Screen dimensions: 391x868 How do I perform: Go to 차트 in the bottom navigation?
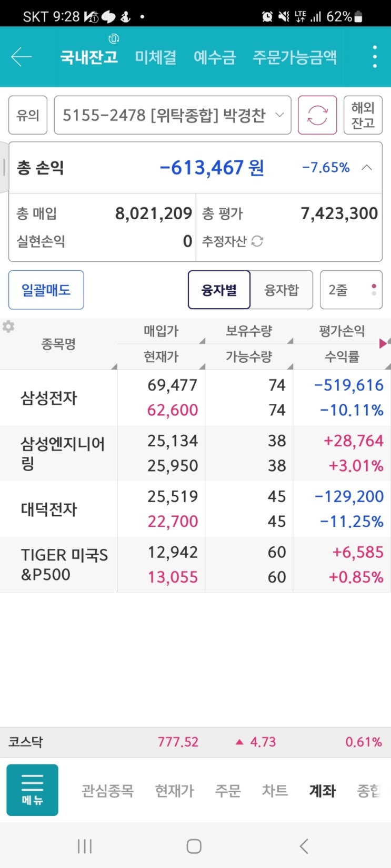[x=275, y=790]
